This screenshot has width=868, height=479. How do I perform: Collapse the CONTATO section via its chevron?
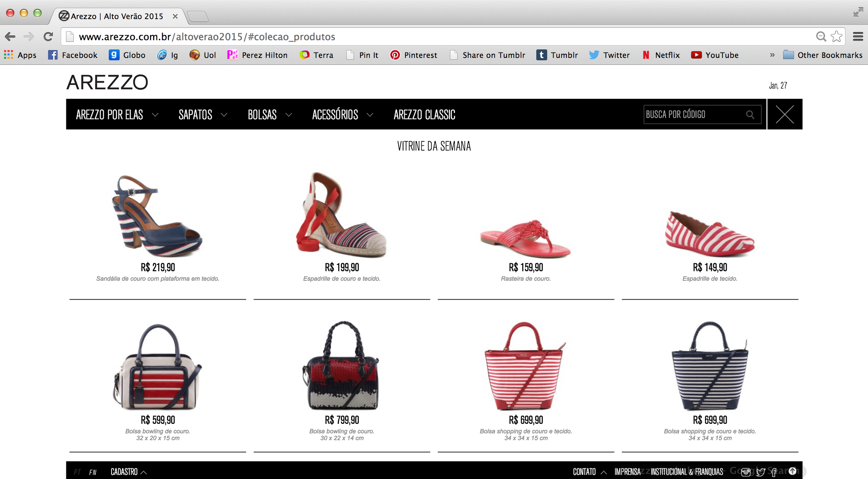pos(604,472)
